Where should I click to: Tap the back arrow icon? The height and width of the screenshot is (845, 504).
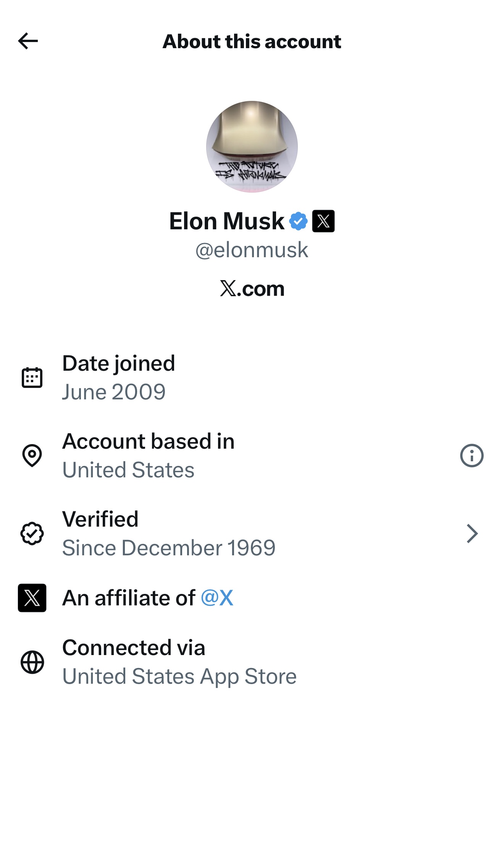click(28, 41)
